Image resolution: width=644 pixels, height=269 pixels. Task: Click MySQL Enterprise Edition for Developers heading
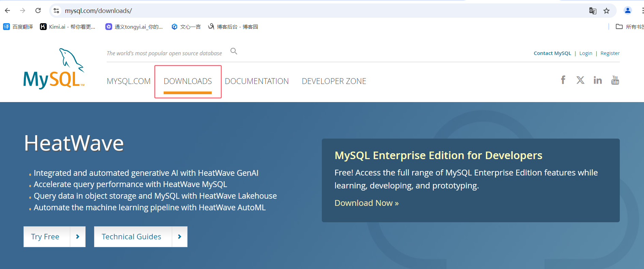(x=438, y=155)
